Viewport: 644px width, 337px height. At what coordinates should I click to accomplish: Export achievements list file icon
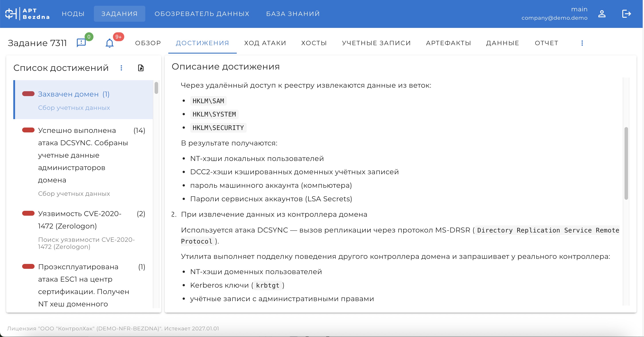[x=141, y=68]
